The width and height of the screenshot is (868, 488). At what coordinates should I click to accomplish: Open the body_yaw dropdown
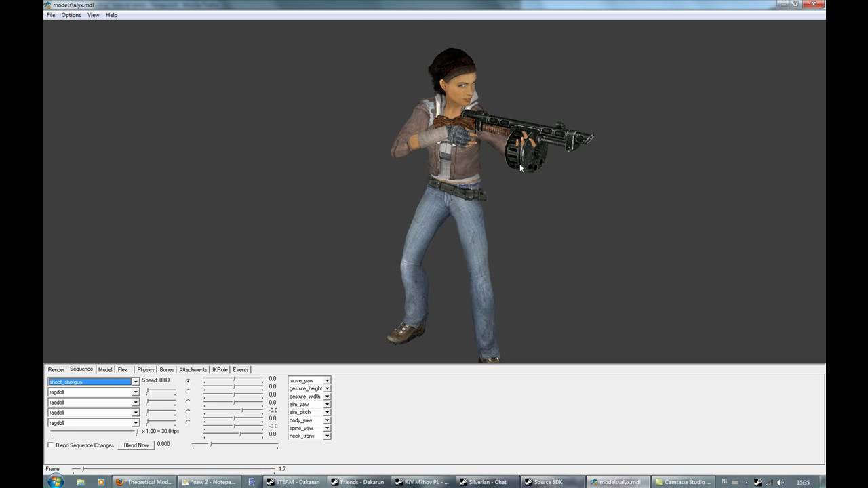pyautogui.click(x=327, y=420)
